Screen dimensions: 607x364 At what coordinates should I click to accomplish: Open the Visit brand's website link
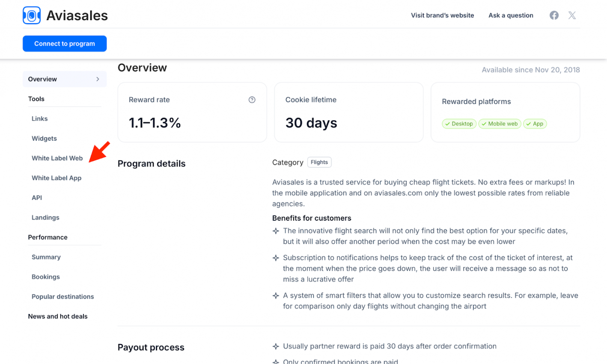click(x=442, y=15)
